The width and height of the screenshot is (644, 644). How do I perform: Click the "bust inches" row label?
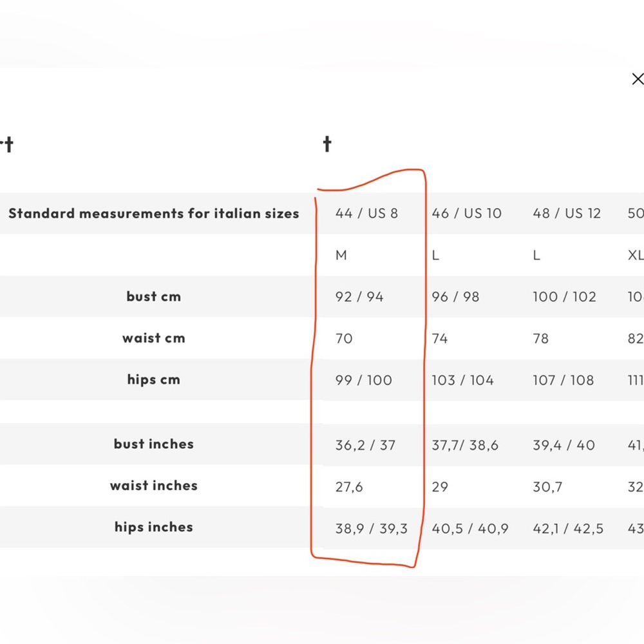154,444
